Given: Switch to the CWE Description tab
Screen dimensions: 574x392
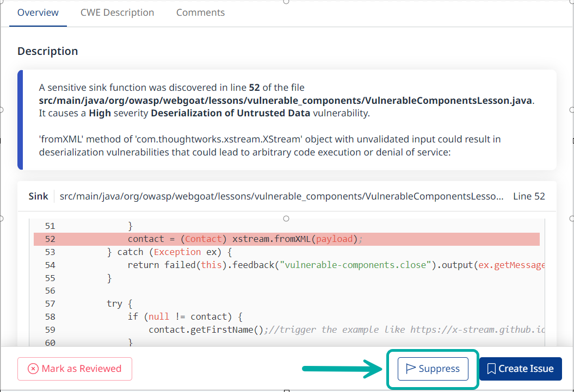Looking at the screenshot, I should pos(117,13).
